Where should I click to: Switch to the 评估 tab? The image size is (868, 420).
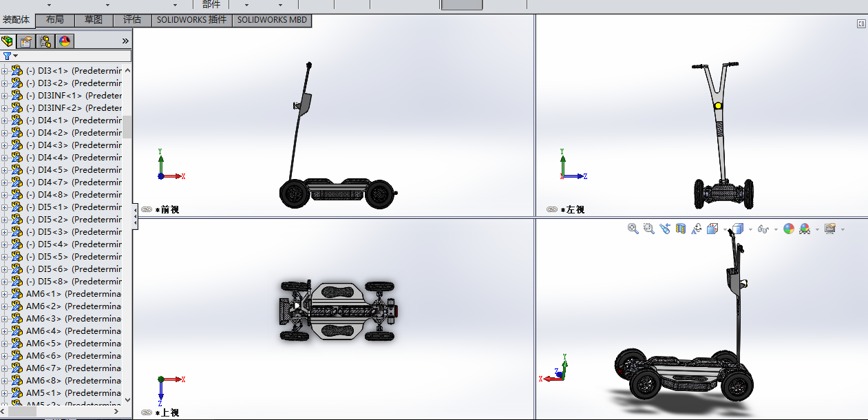click(132, 20)
